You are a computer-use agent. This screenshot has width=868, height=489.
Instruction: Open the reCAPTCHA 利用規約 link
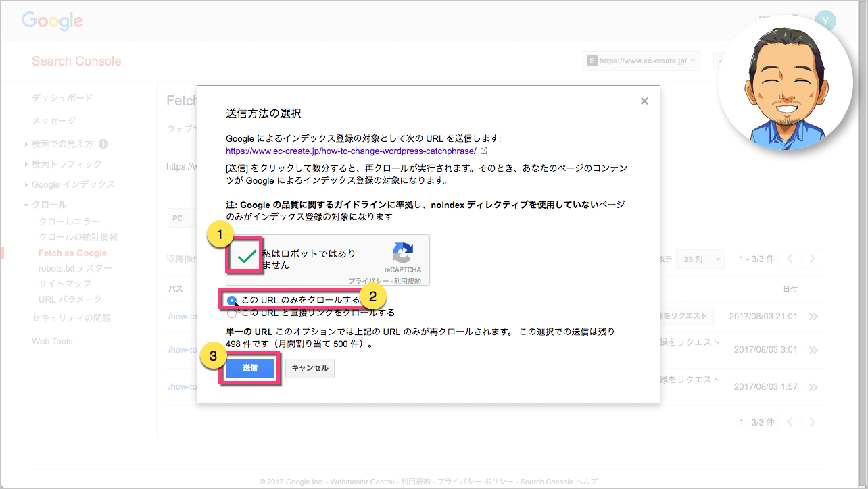click(409, 281)
